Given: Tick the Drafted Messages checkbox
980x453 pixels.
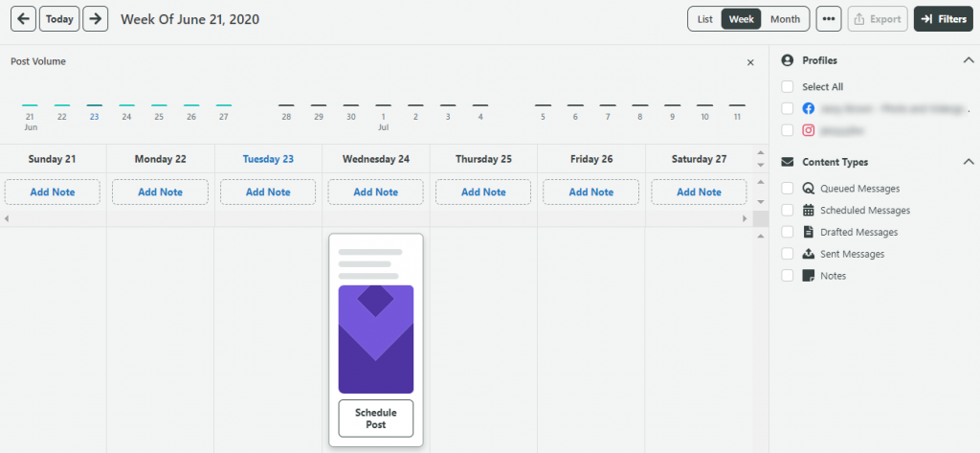Looking at the screenshot, I should pyautogui.click(x=787, y=232).
